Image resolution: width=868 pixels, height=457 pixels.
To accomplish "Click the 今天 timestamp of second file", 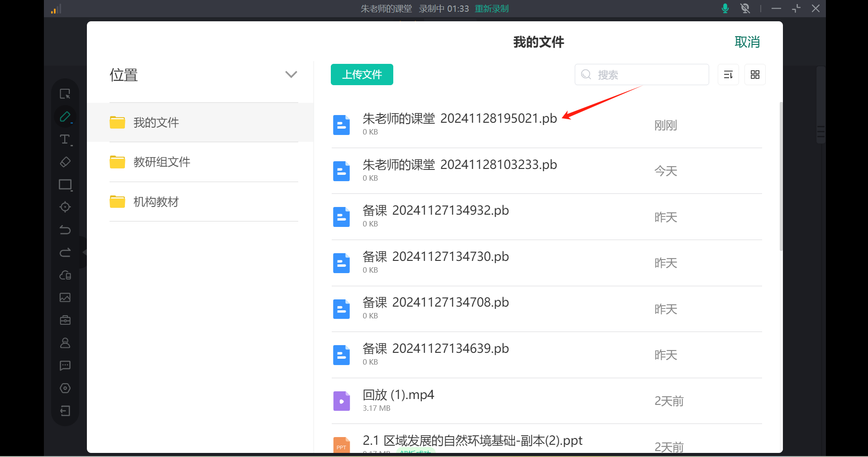I will click(x=666, y=171).
